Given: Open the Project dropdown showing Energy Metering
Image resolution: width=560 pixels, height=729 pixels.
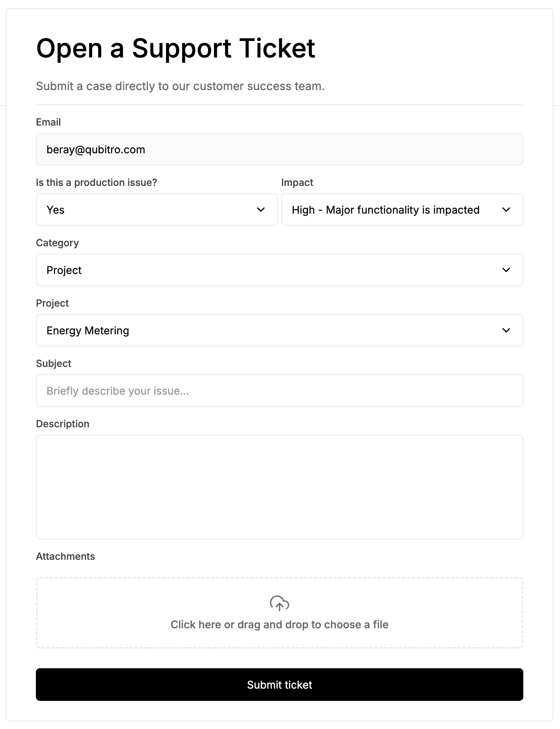Looking at the screenshot, I should click(280, 330).
